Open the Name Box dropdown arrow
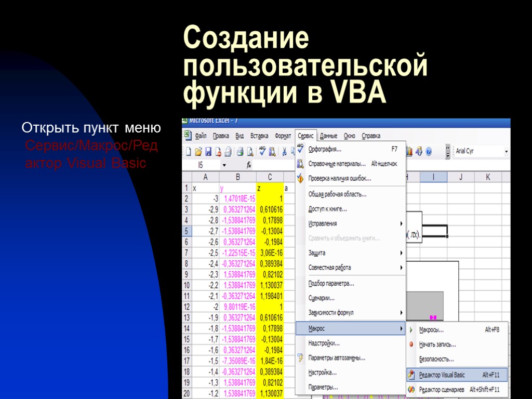The height and width of the screenshot is (399, 532). (224, 165)
